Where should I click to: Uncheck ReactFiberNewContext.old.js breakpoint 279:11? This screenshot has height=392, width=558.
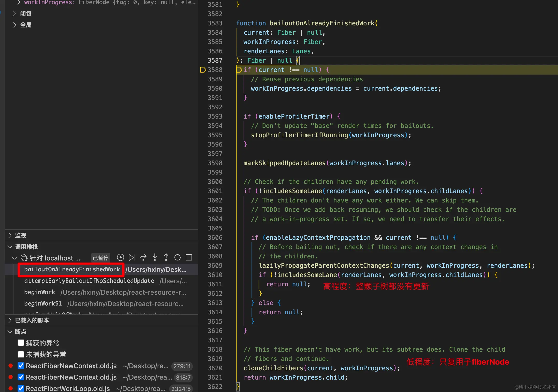21,366
